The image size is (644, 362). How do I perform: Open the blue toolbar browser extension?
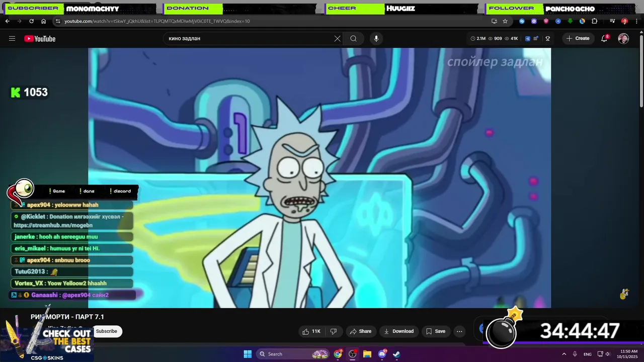pos(558,21)
